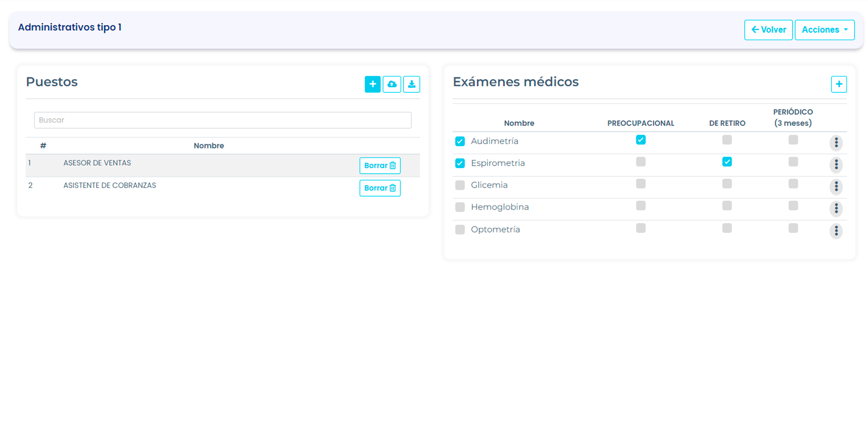Check Audimetría De Retiro checkbox
The width and height of the screenshot is (868, 448).
pos(727,140)
